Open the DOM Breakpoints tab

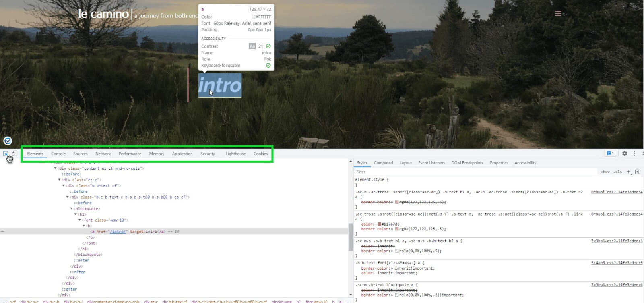pyautogui.click(x=467, y=163)
